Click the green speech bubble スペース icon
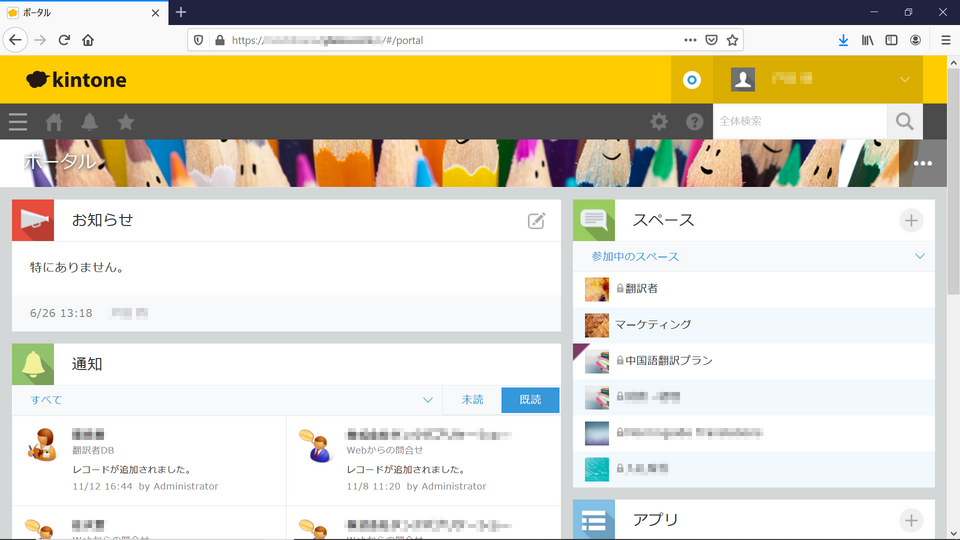The width and height of the screenshot is (960, 540). 594,220
